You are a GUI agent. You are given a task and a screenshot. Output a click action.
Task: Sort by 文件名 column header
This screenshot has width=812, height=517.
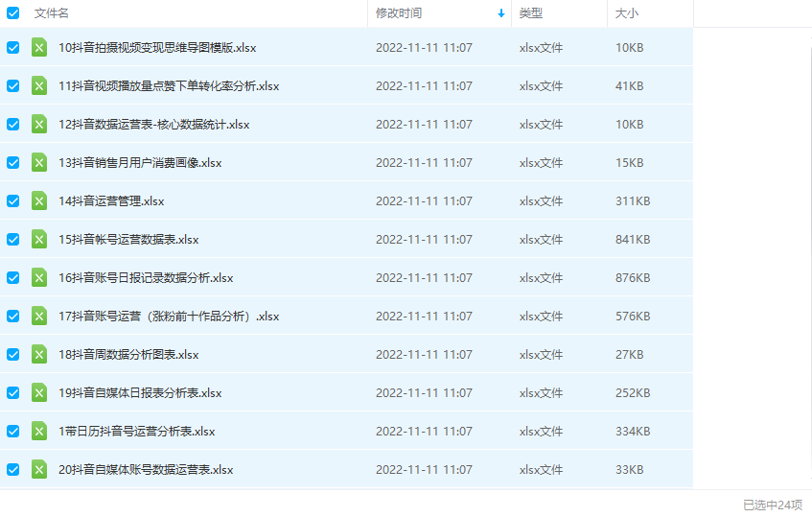51,13
